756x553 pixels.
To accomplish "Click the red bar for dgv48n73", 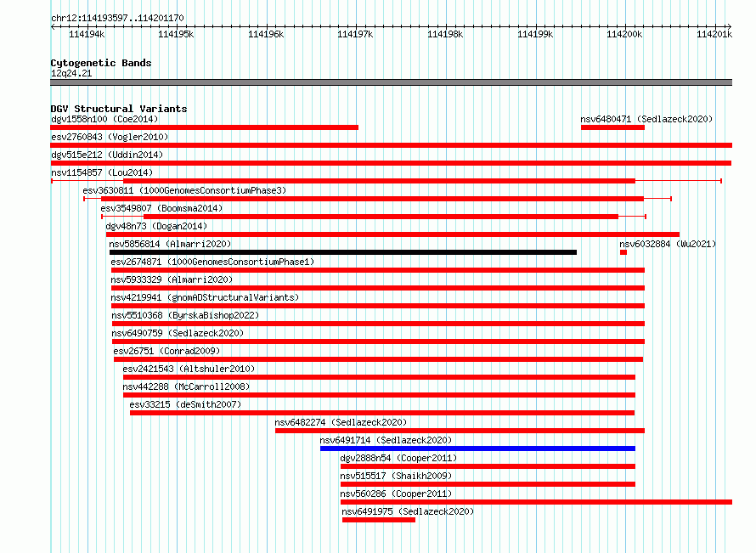I will point(393,234).
